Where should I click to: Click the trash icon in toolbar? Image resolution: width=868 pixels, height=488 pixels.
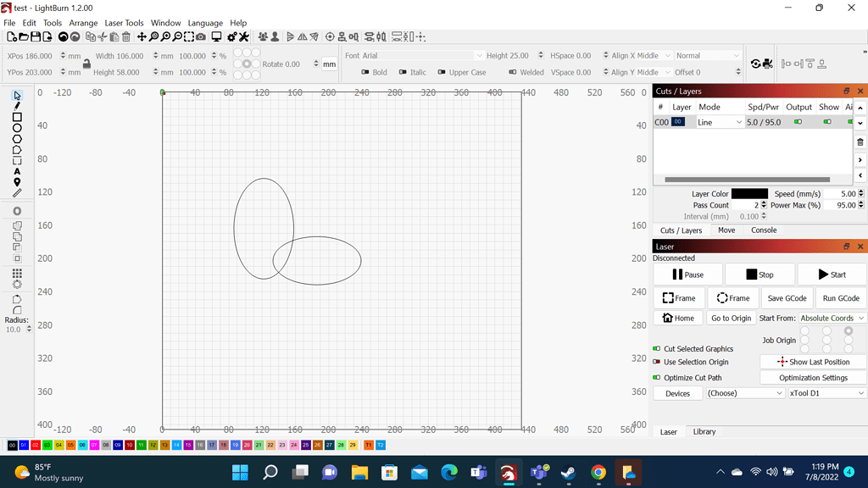(x=126, y=37)
